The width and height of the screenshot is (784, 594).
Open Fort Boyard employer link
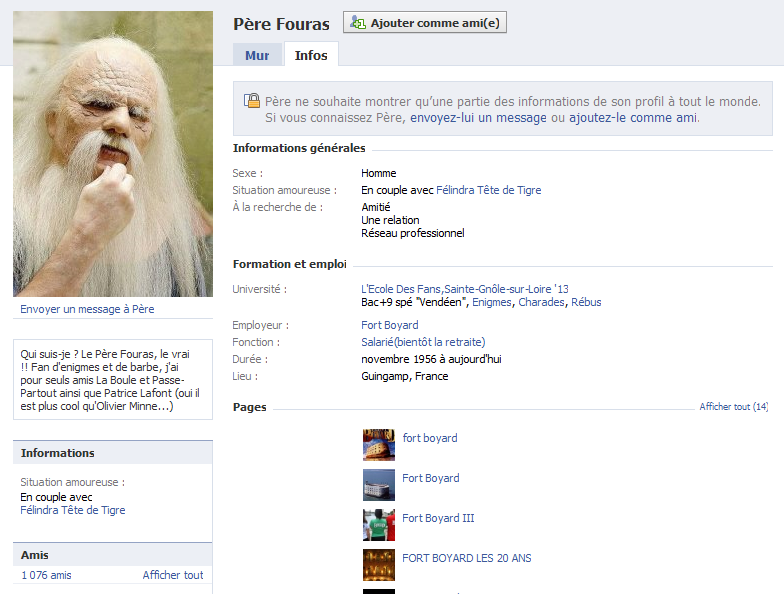(390, 325)
